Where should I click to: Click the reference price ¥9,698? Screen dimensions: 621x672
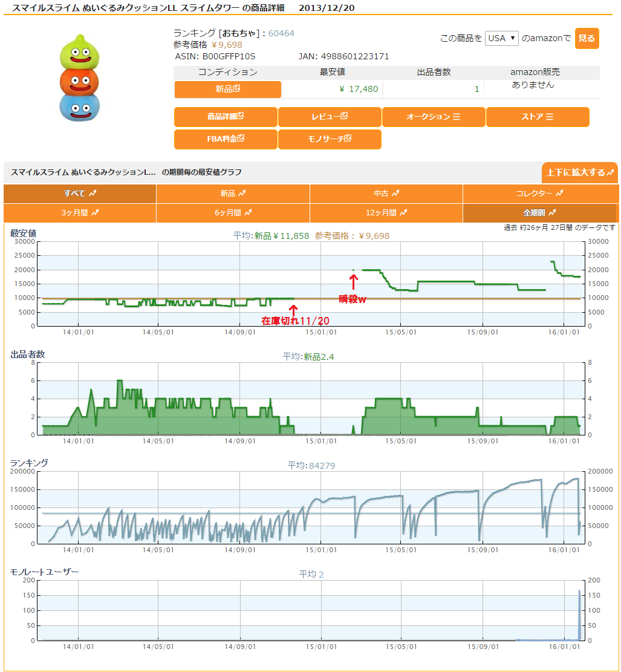click(227, 45)
